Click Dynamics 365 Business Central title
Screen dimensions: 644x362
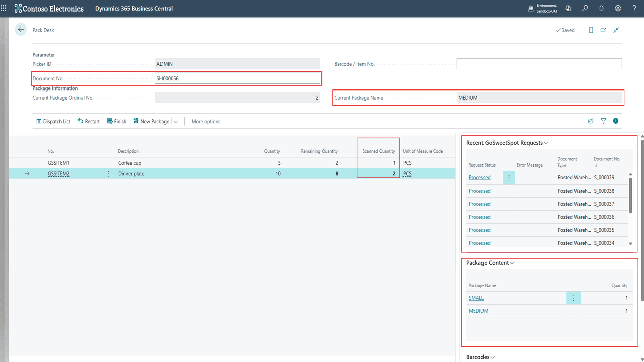point(134,9)
